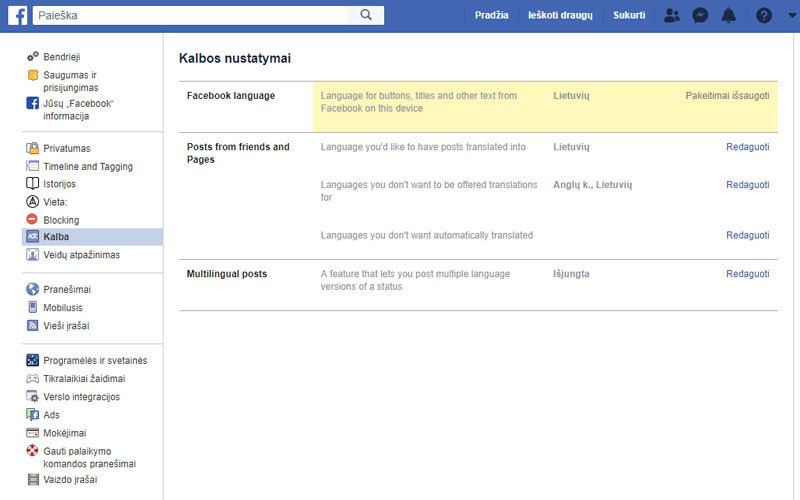
Task: Open Vaizdo įrašai settings section
Action: [70, 480]
